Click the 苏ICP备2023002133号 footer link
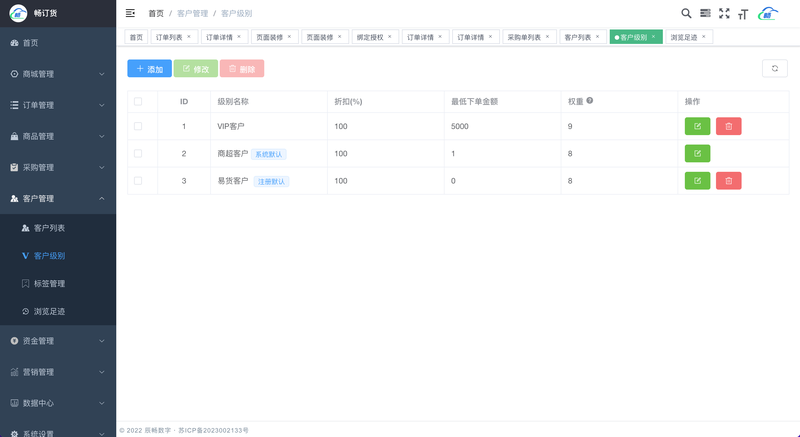Screen dimensions: 800x437 click(x=213, y=430)
